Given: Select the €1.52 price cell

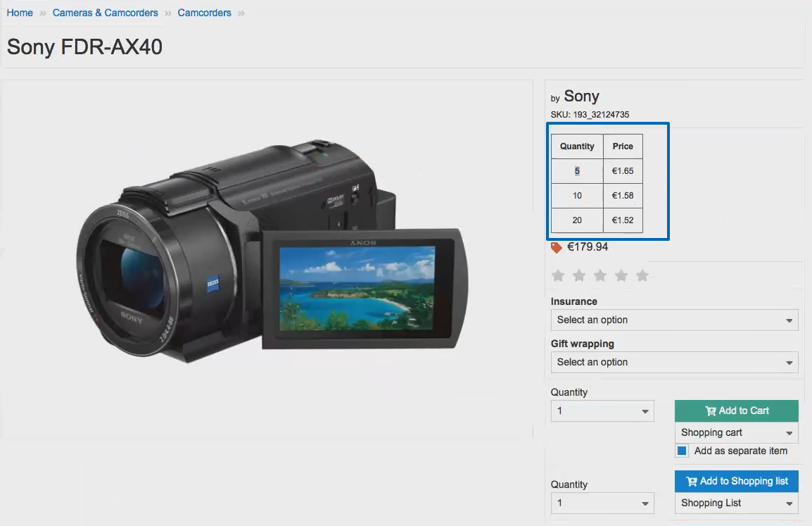Looking at the screenshot, I should click(623, 220).
